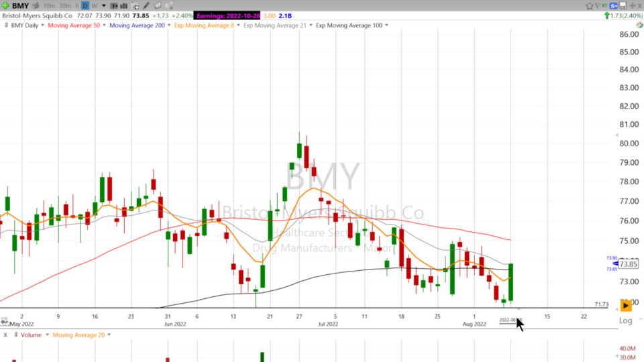Image resolution: width=644 pixels, height=362 pixels.
Task: Click the Earnings 2022-10-26 label
Action: coord(227,15)
